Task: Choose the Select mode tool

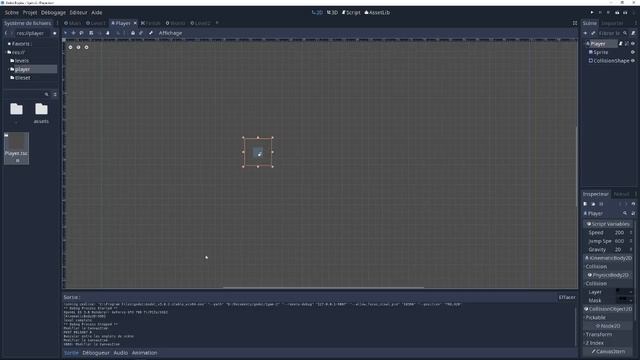Action: [65, 33]
